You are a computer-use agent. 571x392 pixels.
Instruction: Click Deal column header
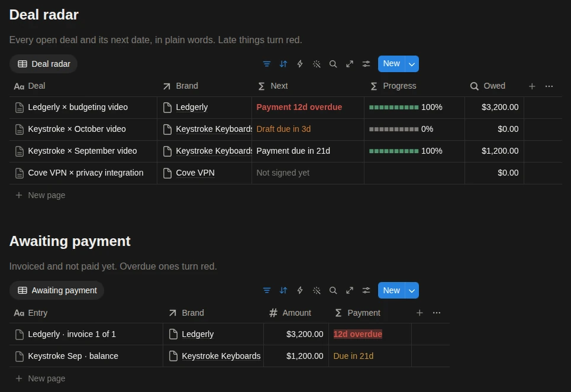(x=83, y=86)
